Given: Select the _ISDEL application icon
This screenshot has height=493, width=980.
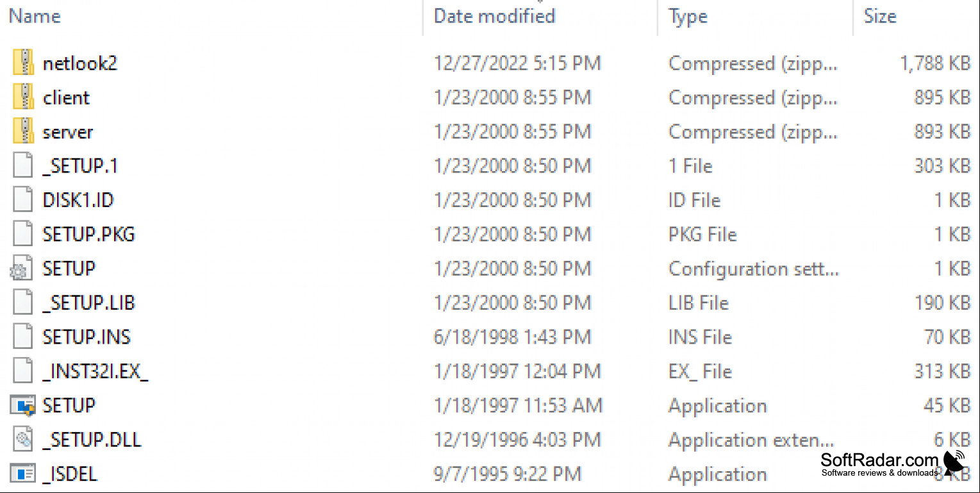Looking at the screenshot, I should (22, 474).
